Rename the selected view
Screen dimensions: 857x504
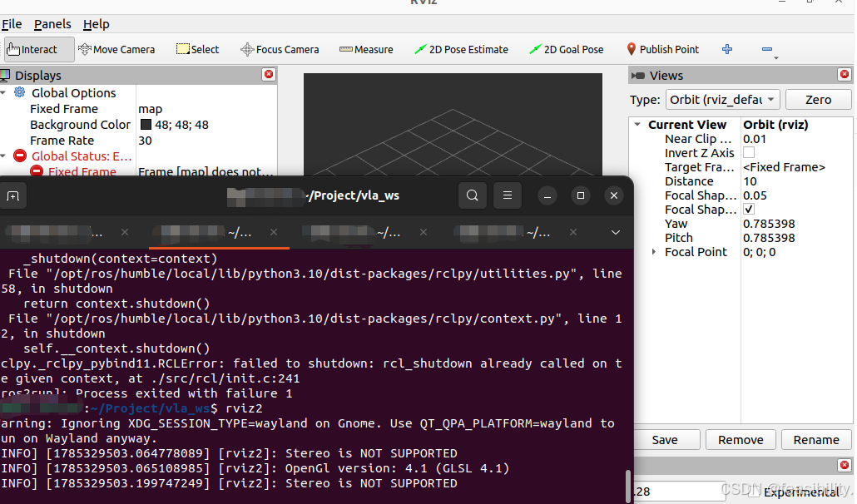(x=816, y=440)
